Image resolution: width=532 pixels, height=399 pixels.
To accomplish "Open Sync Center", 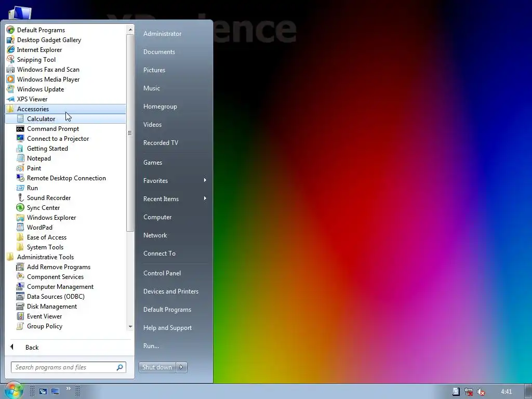I will click(x=65, y=208).
